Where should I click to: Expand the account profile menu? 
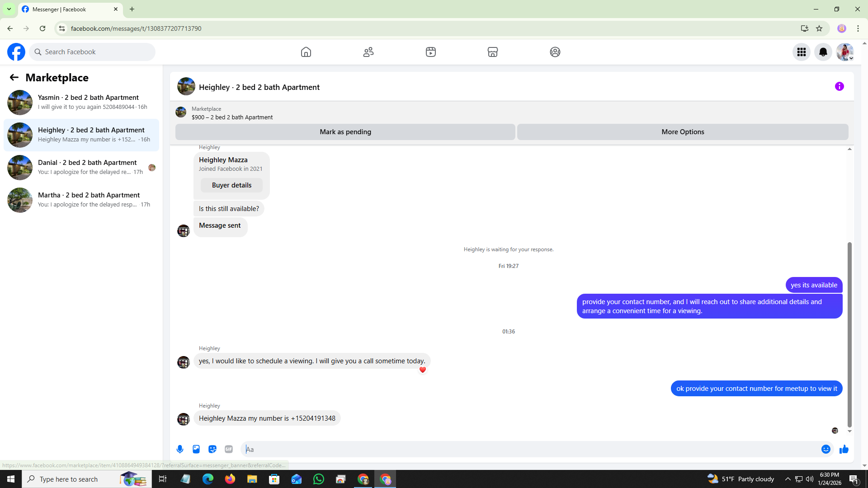[844, 52]
